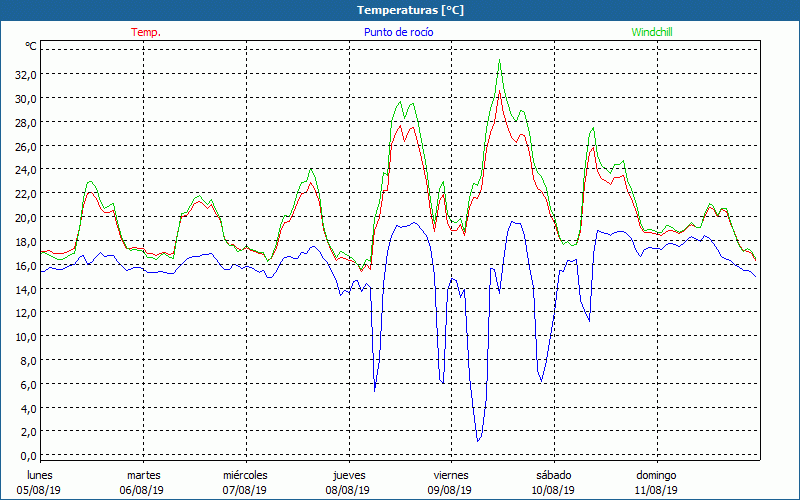Click the 'viernes' day label
The height and width of the screenshot is (500, 800).
click(451, 475)
